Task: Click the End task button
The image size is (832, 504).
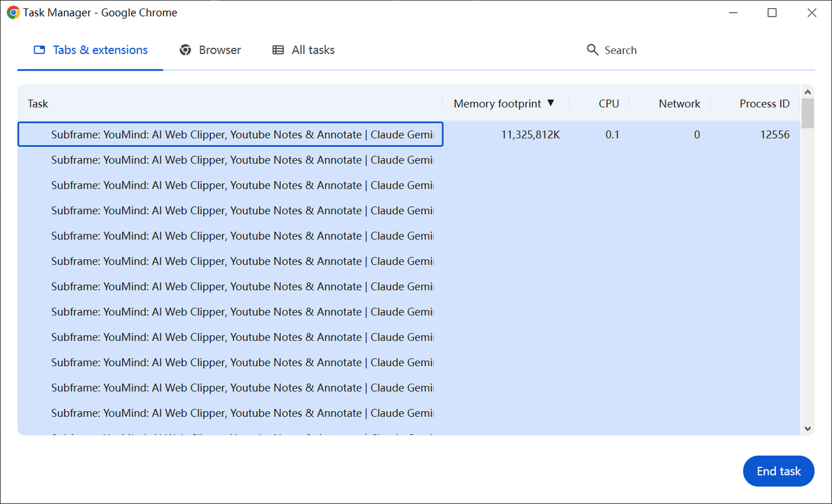Action: [x=779, y=471]
